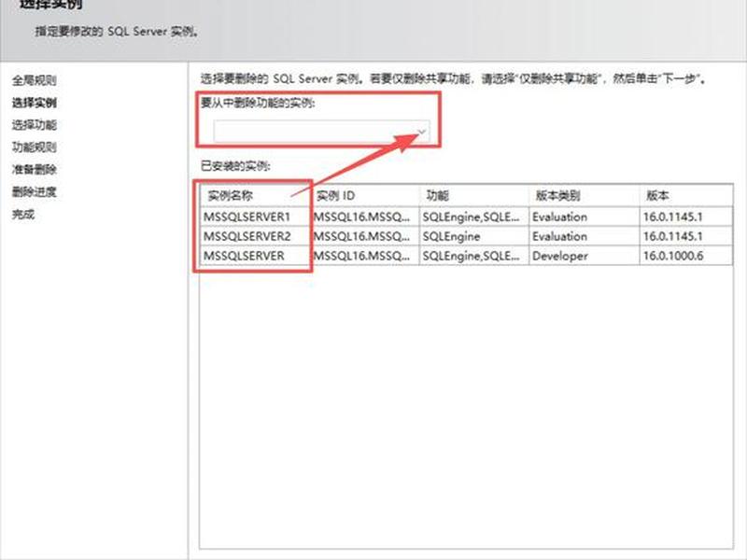Select the 选择功能 step in sidebar
The image size is (747, 560).
(x=35, y=125)
